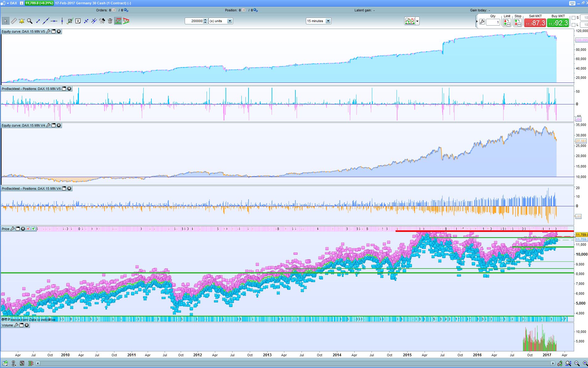Open the trading panel wrench settings
Image resolution: width=588 pixels, height=368 pixels.
click(482, 22)
